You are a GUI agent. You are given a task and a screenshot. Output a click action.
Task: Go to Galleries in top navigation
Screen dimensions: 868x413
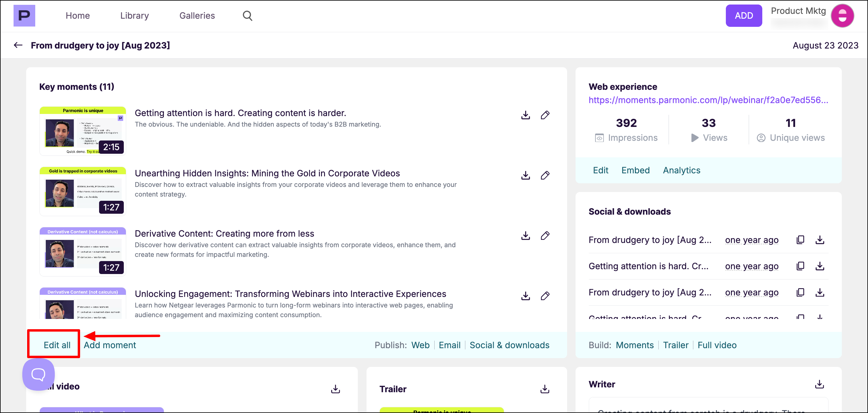pyautogui.click(x=197, y=16)
